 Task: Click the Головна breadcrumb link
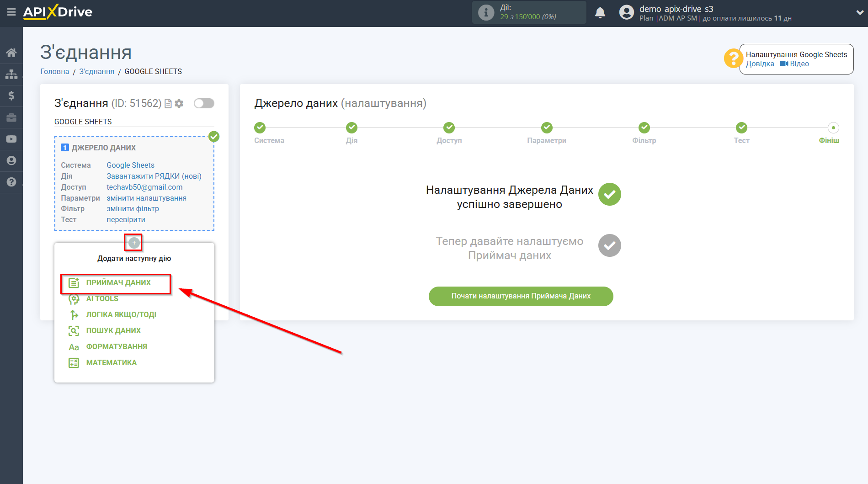55,71
